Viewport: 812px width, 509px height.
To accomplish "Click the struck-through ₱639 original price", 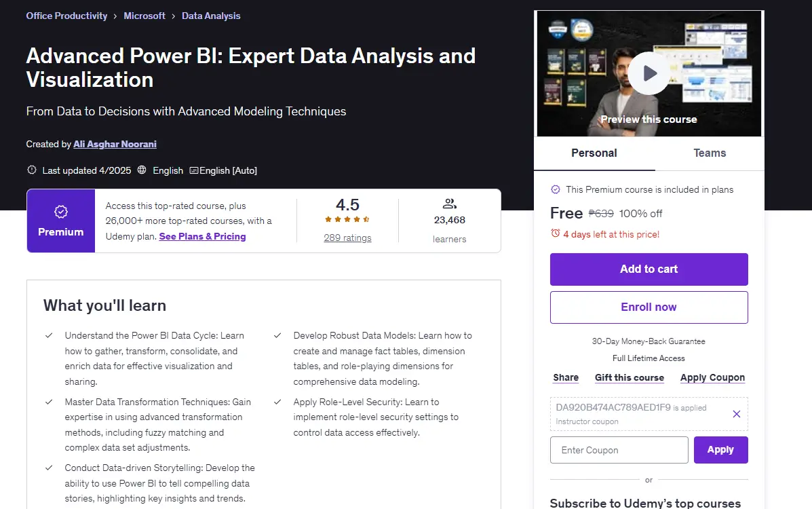I will click(x=601, y=214).
